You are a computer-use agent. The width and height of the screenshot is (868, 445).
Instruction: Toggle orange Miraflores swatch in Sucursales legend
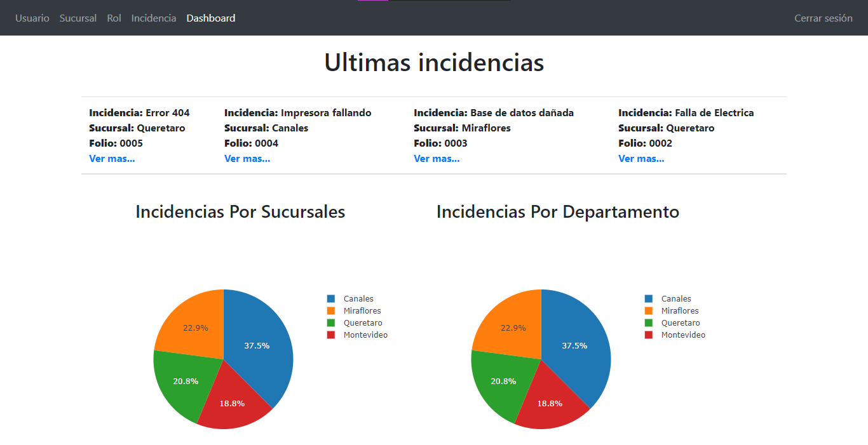click(x=330, y=311)
